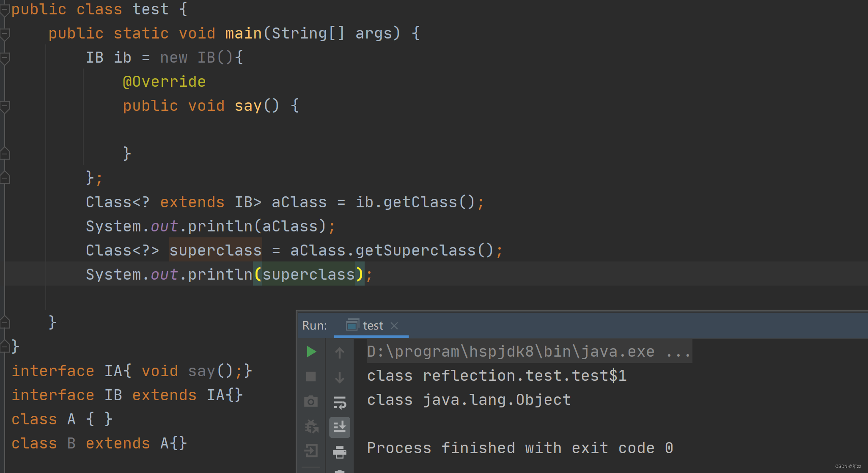This screenshot has width=868, height=473.
Task: Fold the say() method gutter marker
Action: pyautogui.click(x=5, y=107)
